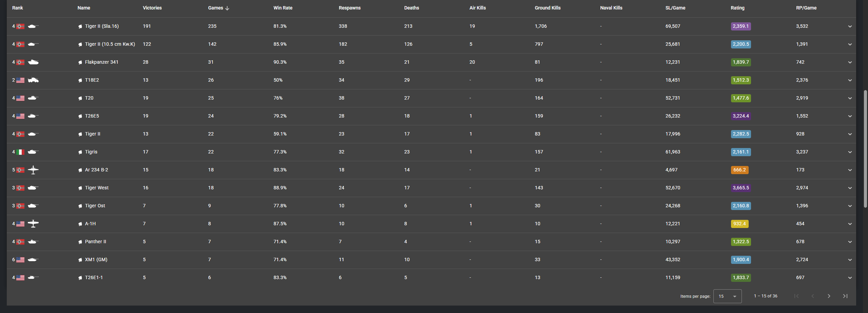Sort table by Victories column
The width and height of the screenshot is (868, 313).
click(x=152, y=8)
